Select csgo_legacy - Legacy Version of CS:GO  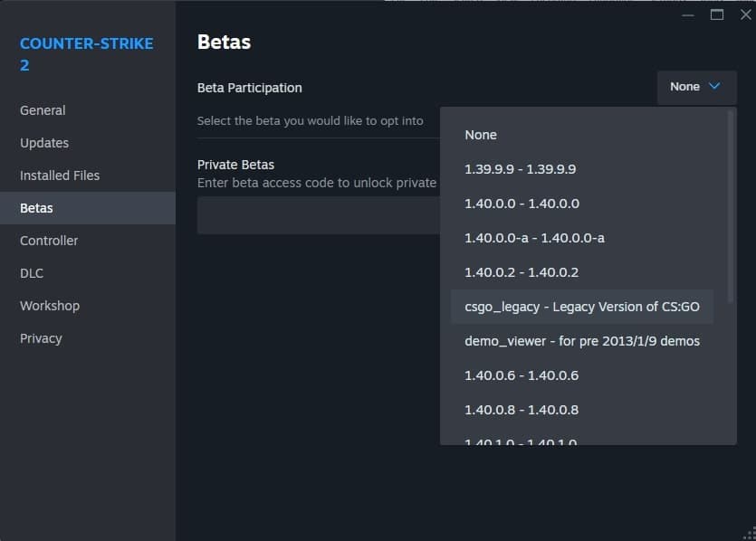tap(582, 307)
